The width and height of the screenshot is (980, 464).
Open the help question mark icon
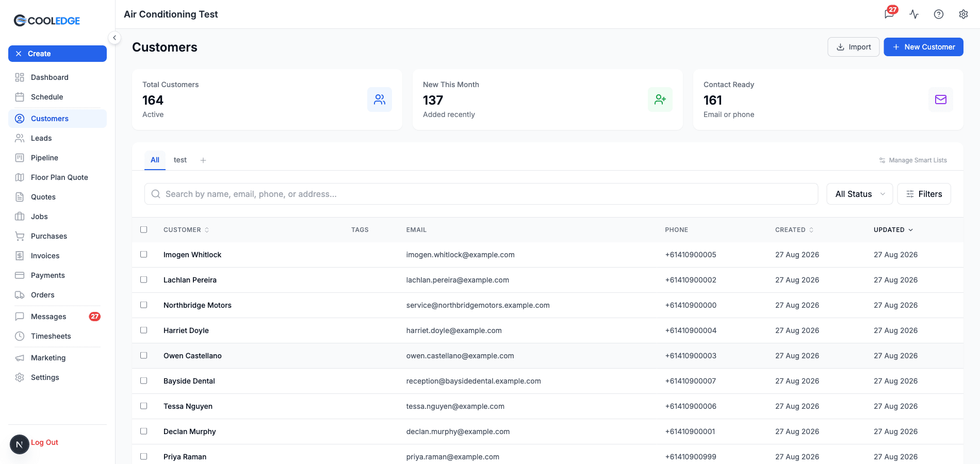point(939,14)
